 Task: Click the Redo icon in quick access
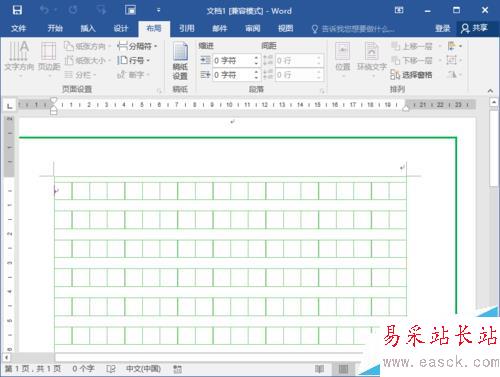73,10
